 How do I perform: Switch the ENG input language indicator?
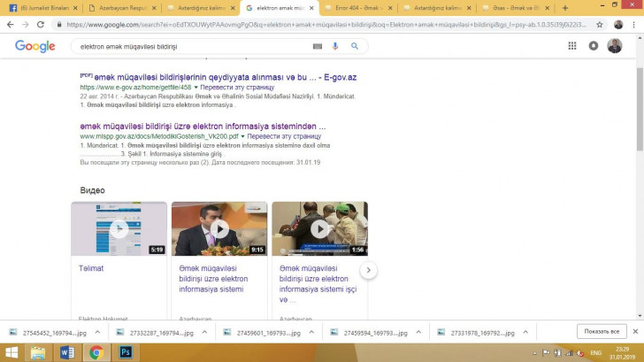pyautogui.click(x=596, y=353)
